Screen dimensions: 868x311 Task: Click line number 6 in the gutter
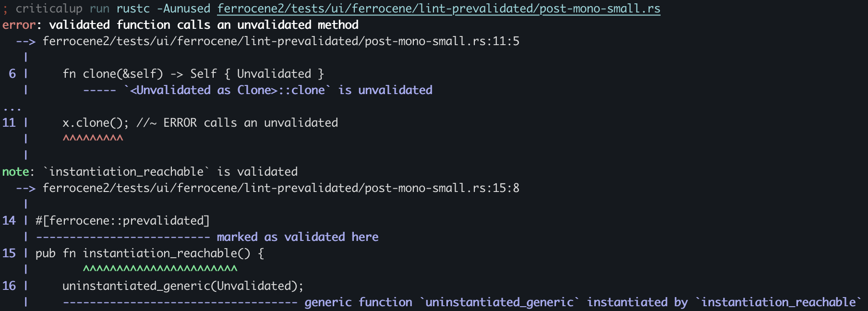coord(12,74)
